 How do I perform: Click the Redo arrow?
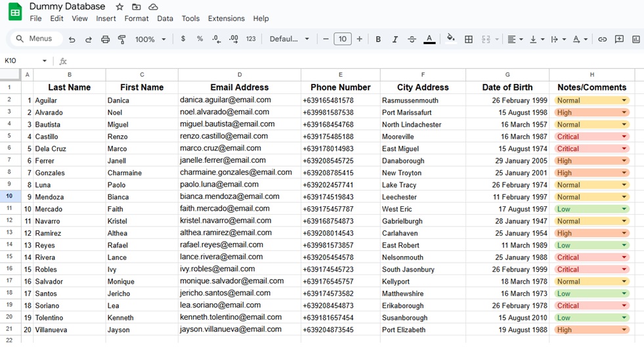tap(89, 39)
